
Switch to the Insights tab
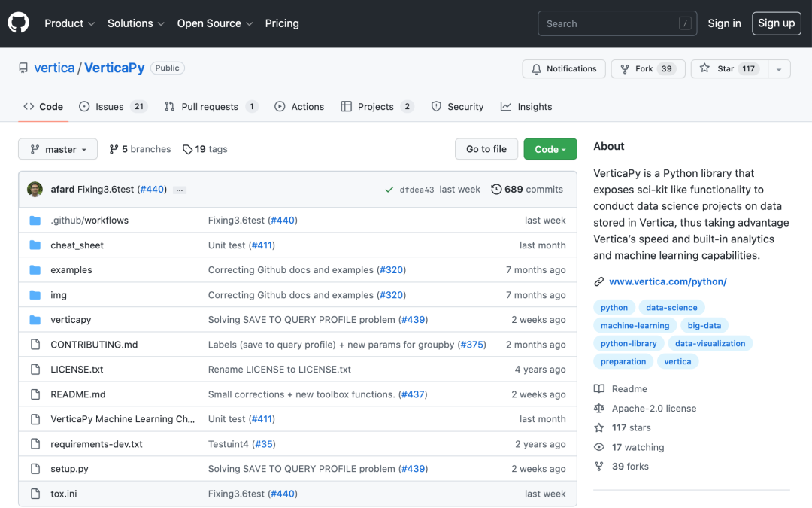(x=526, y=107)
